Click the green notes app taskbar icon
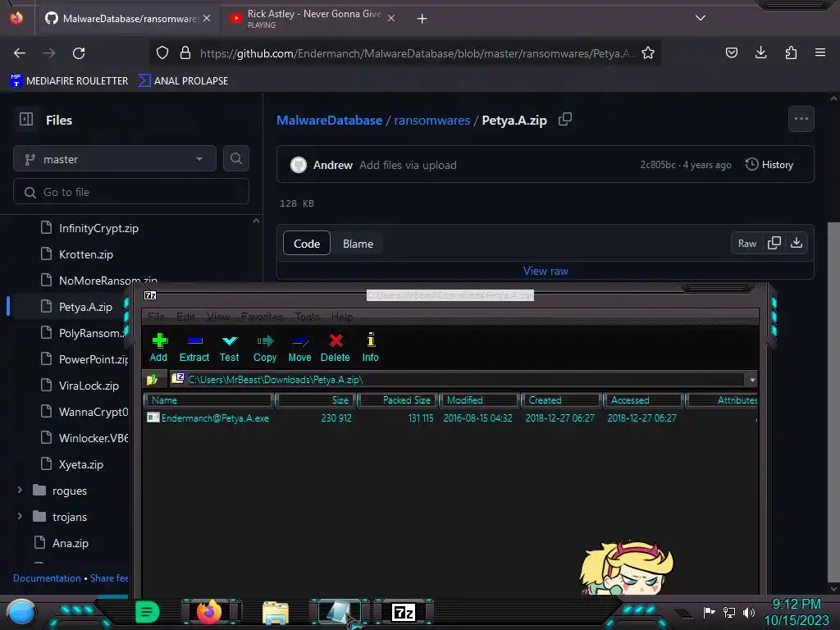This screenshot has height=630, width=840. pos(148,612)
